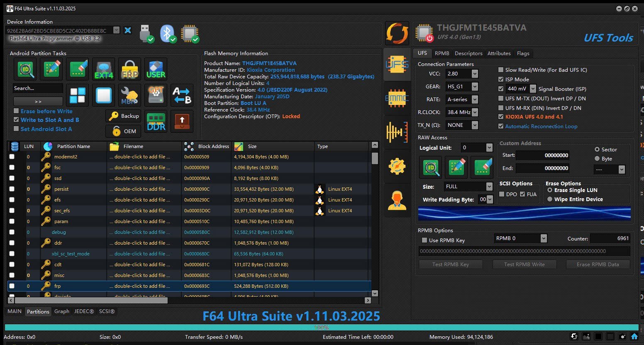Open the Size FULL dropdown
Viewport: 644px width, 345px height.
pos(489,187)
